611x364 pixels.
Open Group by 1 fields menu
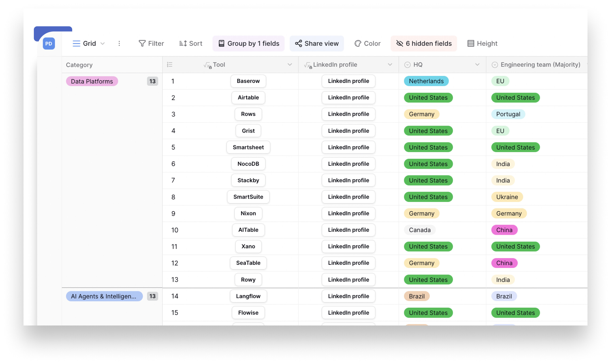point(248,43)
